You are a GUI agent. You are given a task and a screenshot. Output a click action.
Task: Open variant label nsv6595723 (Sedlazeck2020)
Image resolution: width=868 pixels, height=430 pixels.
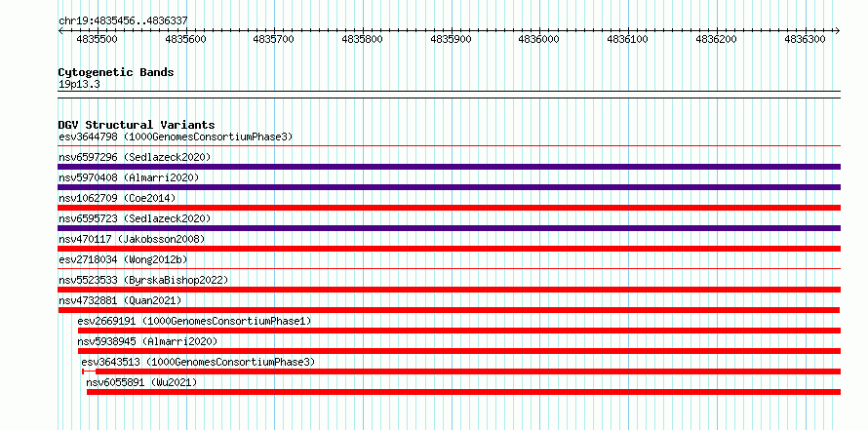(135, 218)
